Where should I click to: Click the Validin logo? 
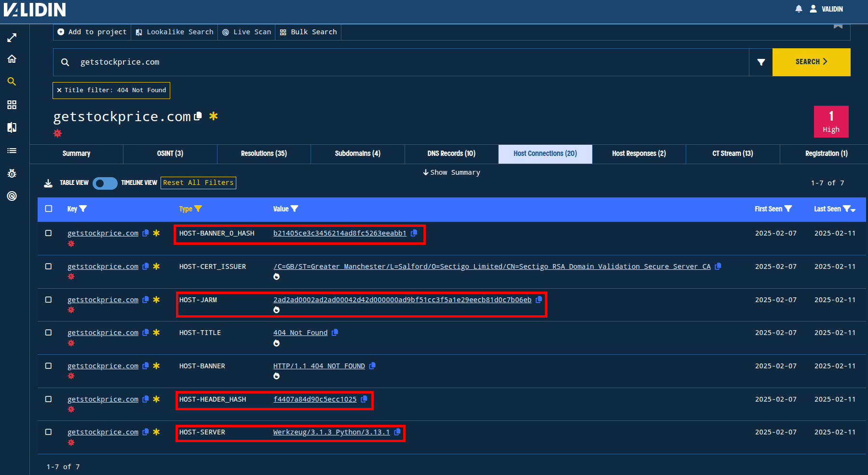point(34,10)
